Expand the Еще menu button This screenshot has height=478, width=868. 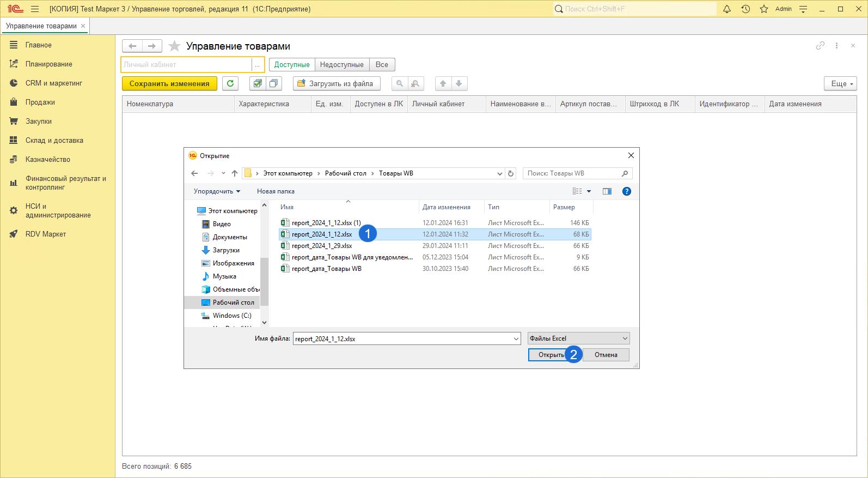point(841,83)
